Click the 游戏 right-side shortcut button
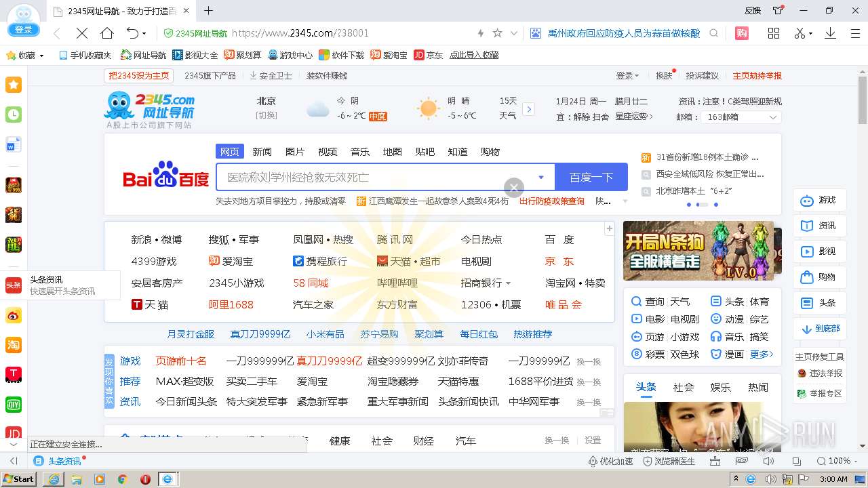 (x=820, y=201)
